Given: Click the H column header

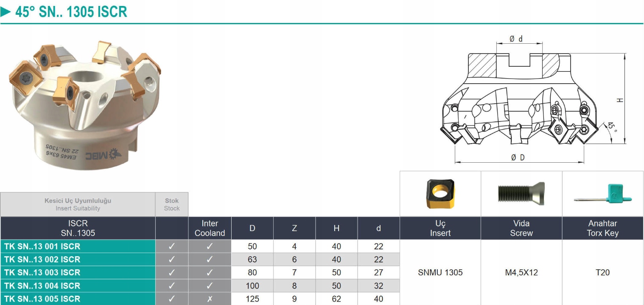Looking at the screenshot, I should coord(336,228).
